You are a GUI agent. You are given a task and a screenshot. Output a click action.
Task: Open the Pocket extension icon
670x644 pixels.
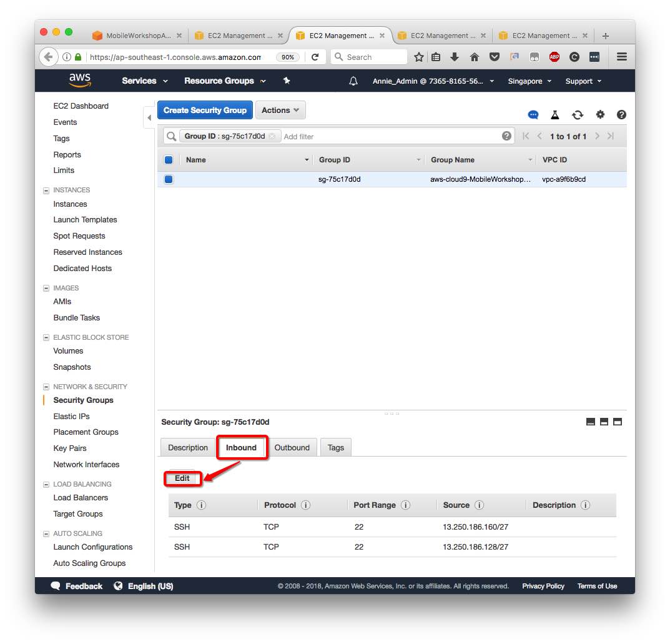pyautogui.click(x=495, y=57)
